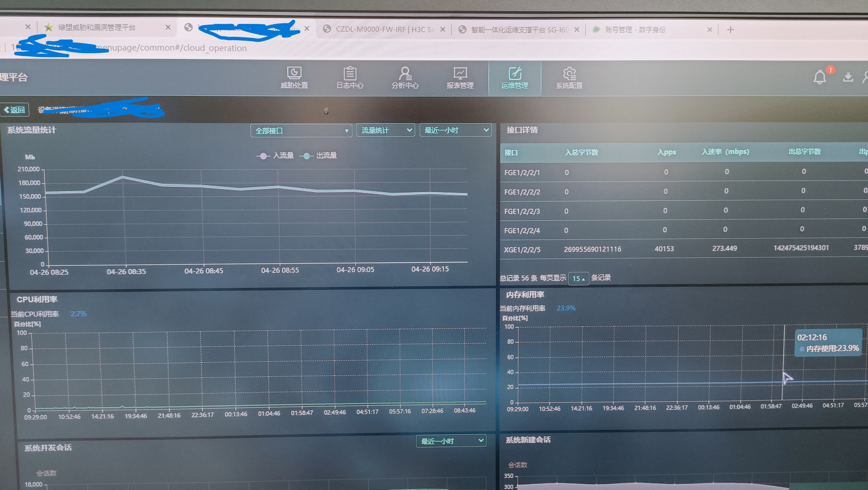Image resolution: width=868 pixels, height=490 pixels.
Task: Click the notification bell icon
Action: click(x=820, y=77)
